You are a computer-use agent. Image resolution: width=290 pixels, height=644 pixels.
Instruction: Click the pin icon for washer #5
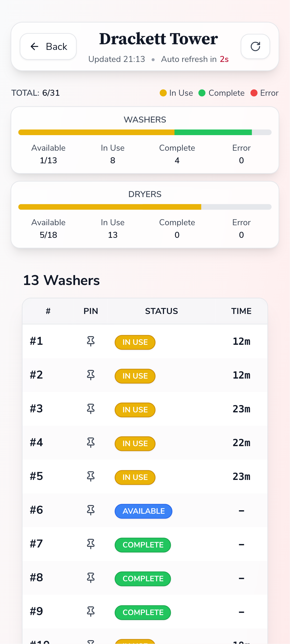coord(91,476)
